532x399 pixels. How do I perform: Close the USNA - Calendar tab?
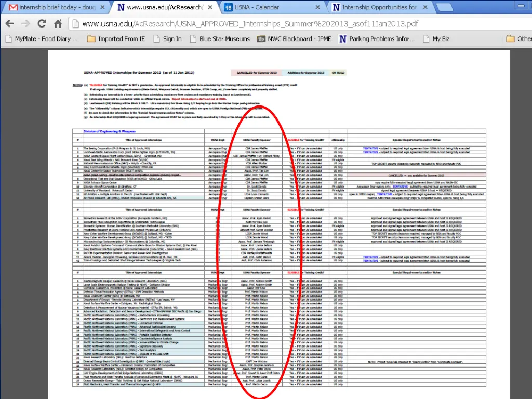point(318,7)
